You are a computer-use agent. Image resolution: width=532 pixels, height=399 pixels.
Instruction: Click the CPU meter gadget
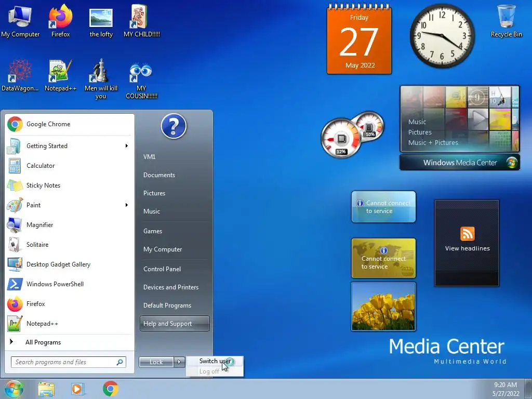click(352, 134)
